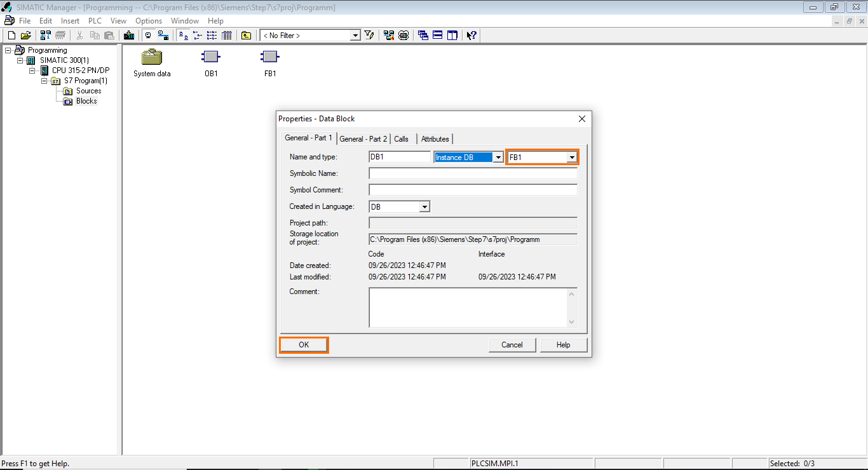Open the Help menu in menu bar
Image resolution: width=868 pixels, height=470 pixels.
coord(216,21)
